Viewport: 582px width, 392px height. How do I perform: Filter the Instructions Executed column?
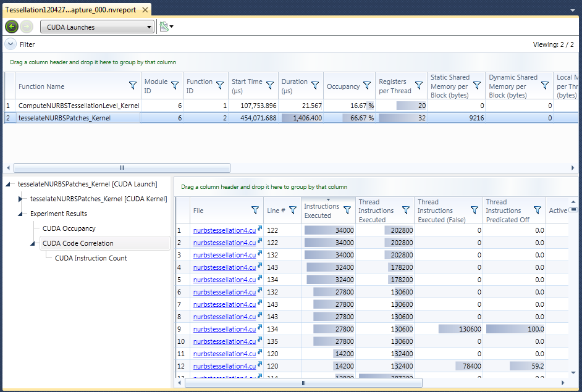pos(347,211)
